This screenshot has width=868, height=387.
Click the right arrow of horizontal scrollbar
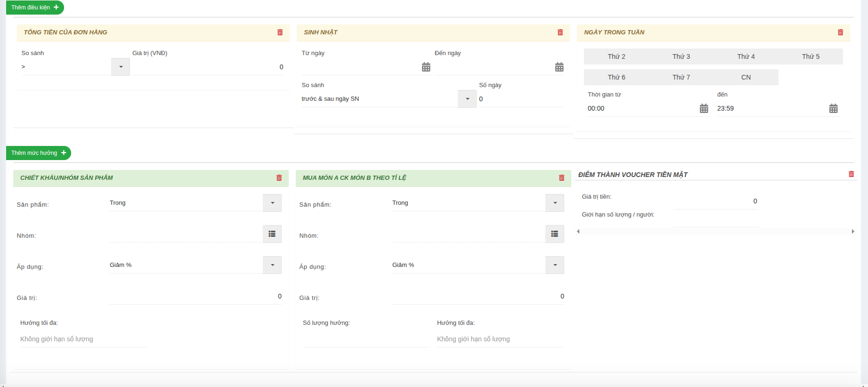pos(852,231)
